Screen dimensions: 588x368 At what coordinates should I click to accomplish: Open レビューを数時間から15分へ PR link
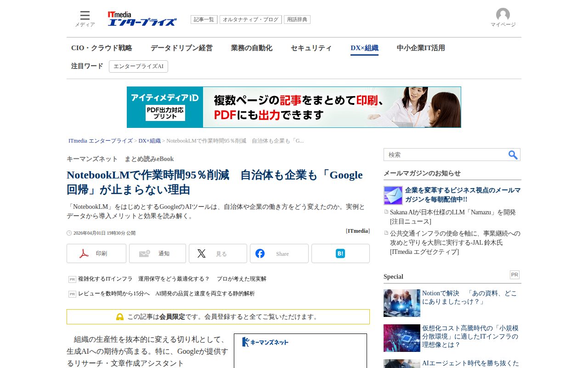pos(166,293)
